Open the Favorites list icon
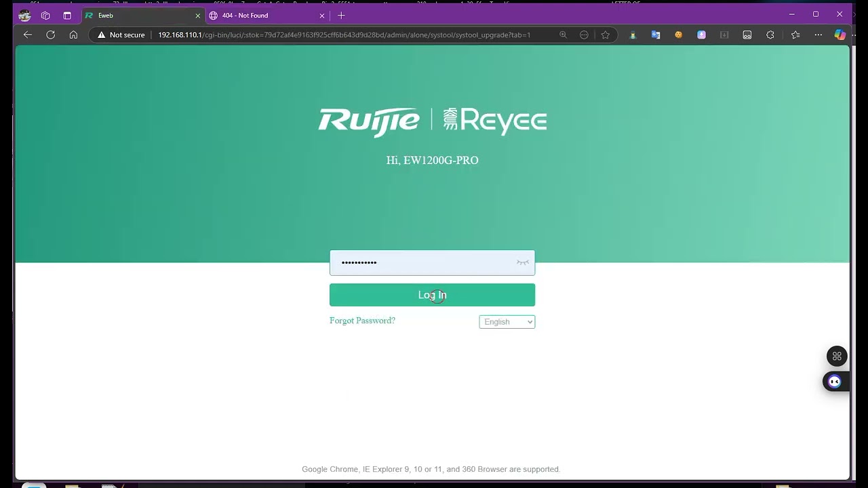The width and height of the screenshot is (868, 488). click(x=795, y=35)
